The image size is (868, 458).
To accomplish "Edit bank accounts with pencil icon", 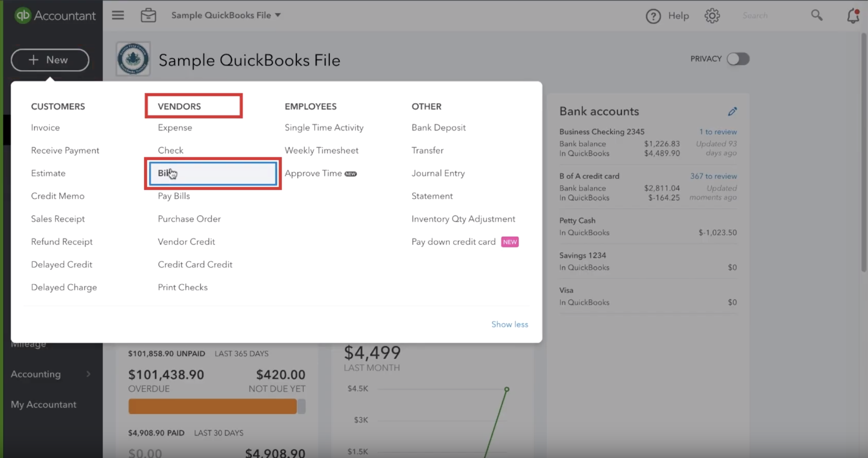I will point(732,111).
